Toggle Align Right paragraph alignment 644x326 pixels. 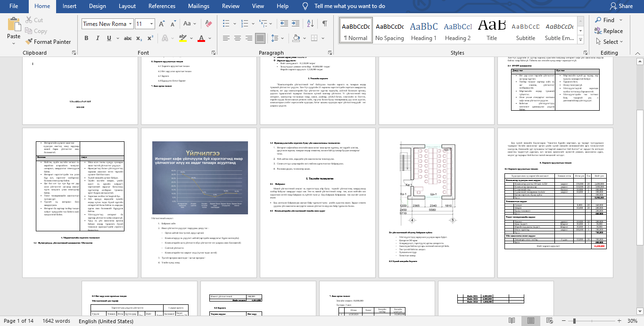[x=248, y=38]
